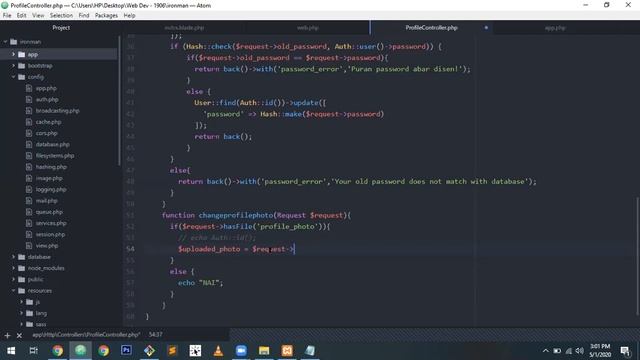The width and height of the screenshot is (640, 360).
Task: Click the editor vertical scrollbar thumb
Action: point(637,256)
